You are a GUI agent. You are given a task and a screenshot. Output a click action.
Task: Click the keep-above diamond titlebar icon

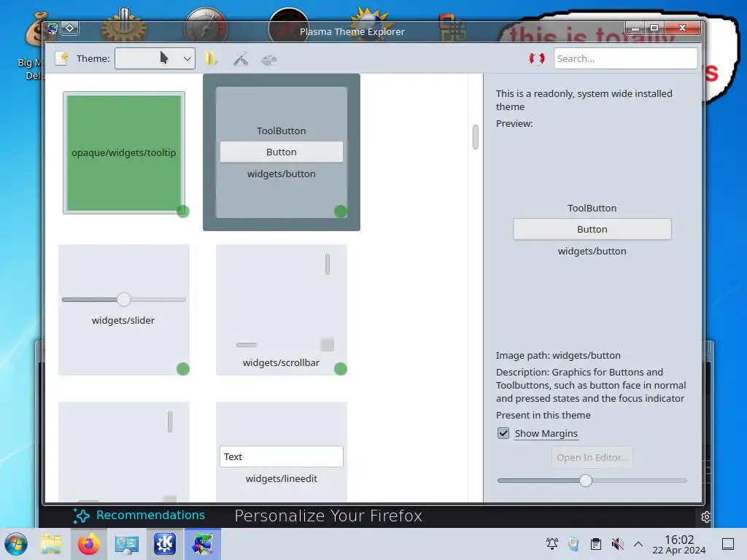[69, 28]
